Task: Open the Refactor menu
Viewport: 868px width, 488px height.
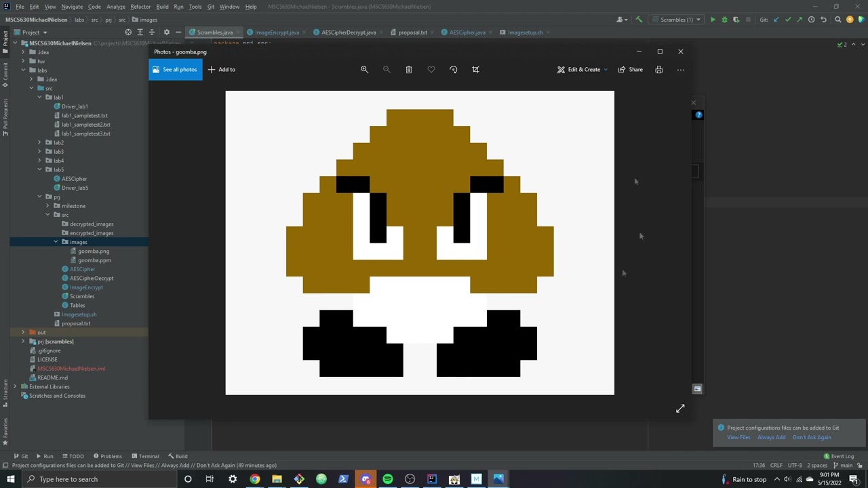Action: [x=140, y=7]
